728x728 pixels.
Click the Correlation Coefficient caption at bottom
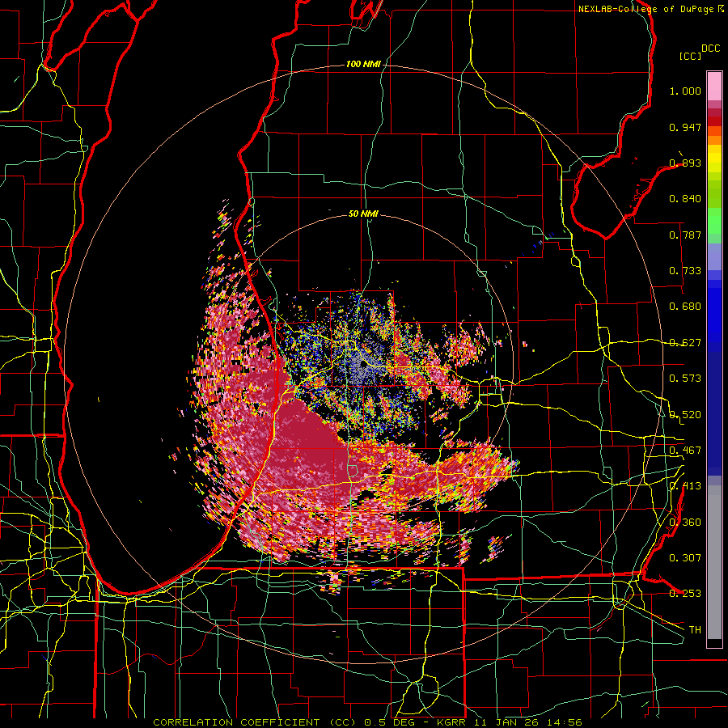tap(368, 722)
